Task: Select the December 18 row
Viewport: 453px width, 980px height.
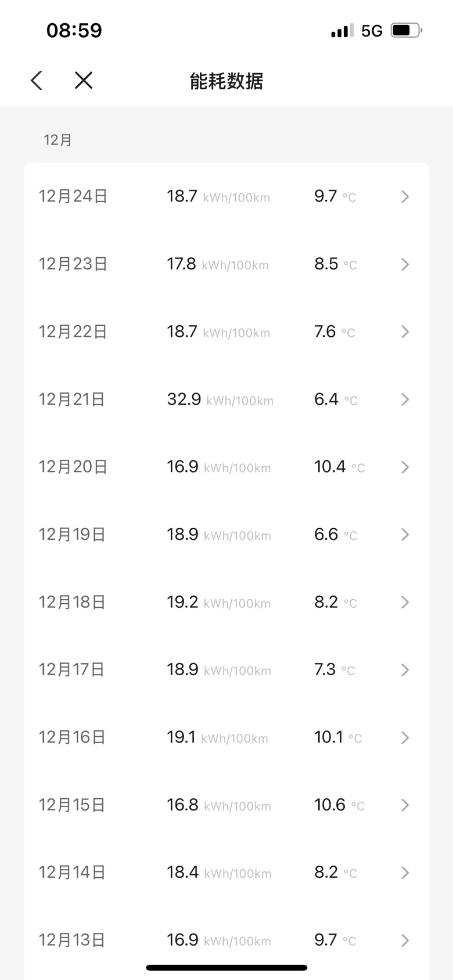Action: 226,602
